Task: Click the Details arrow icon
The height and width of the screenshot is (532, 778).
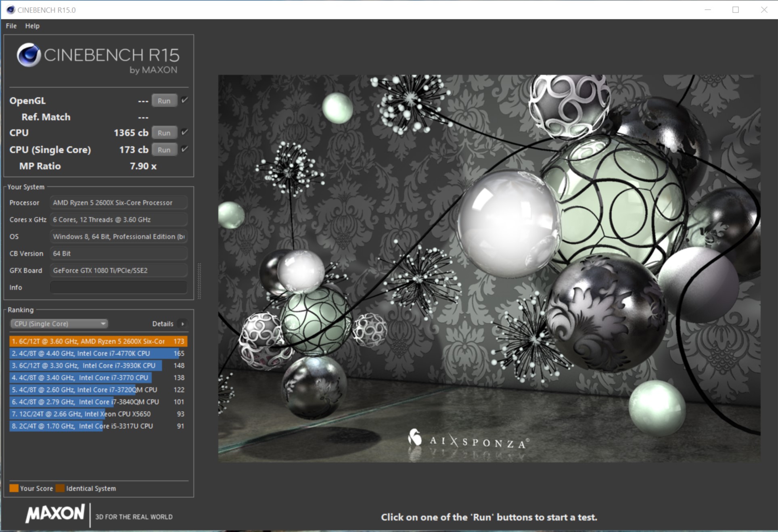Action: (183, 324)
